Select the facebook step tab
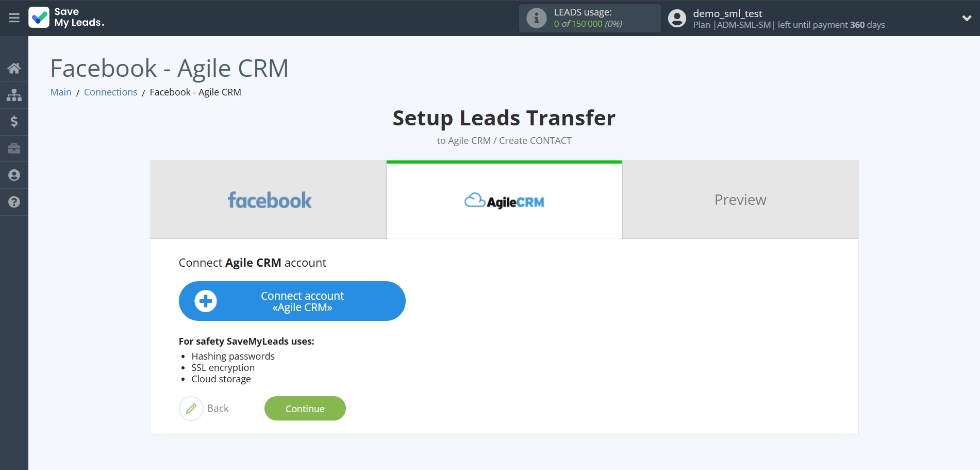 click(269, 200)
